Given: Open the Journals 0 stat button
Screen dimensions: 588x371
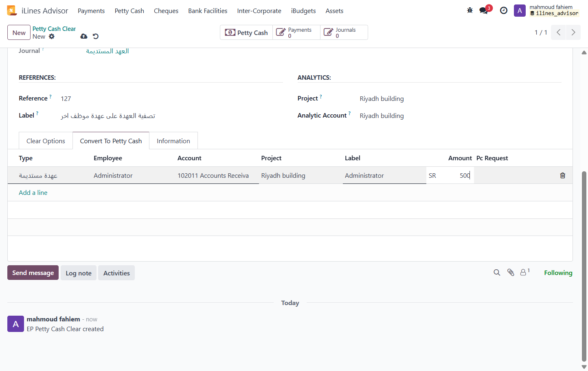Looking at the screenshot, I should coord(344,33).
